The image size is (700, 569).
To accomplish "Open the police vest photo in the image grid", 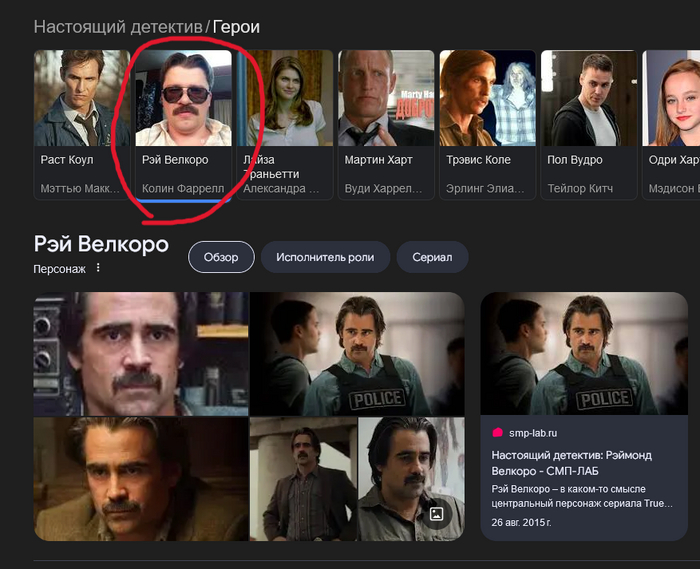I will (357, 353).
